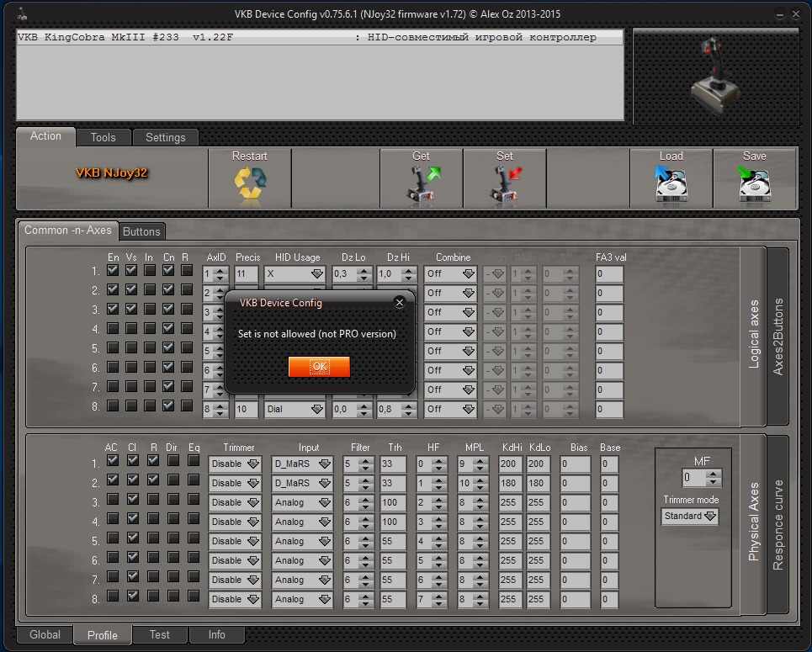Click Base field for physical axis 8
Screen dimensions: 812x652
[609, 599]
